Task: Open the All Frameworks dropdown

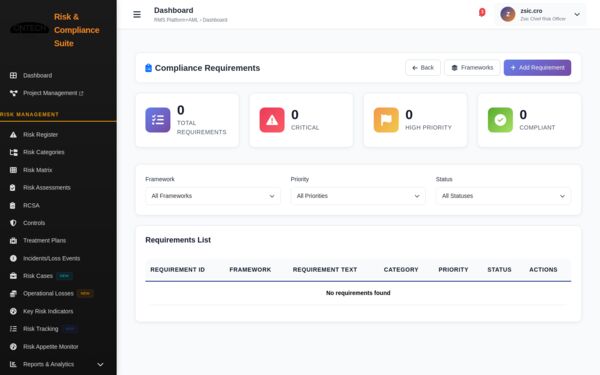Action: 213,196
